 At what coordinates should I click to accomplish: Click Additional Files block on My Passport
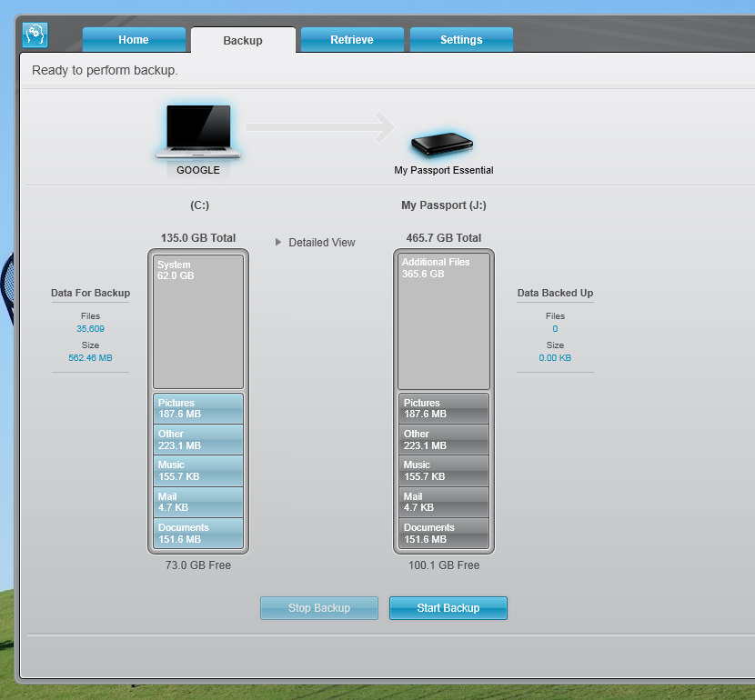click(444, 322)
